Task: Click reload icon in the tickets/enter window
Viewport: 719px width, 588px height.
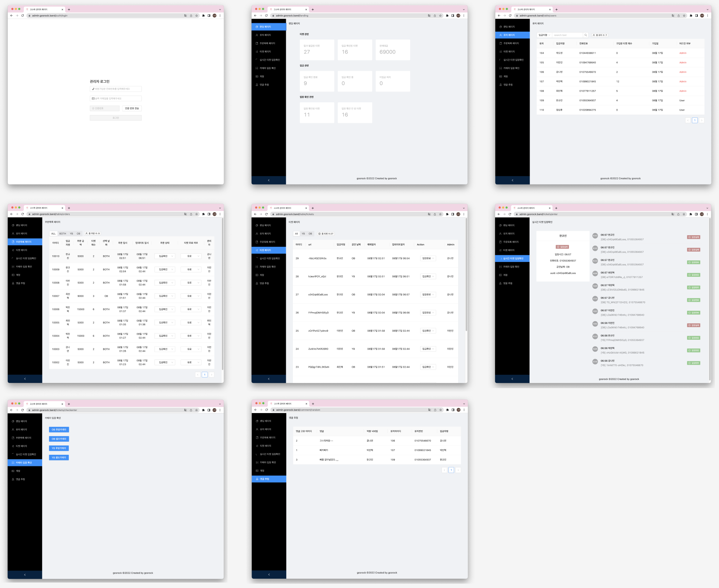Action: 510,214
